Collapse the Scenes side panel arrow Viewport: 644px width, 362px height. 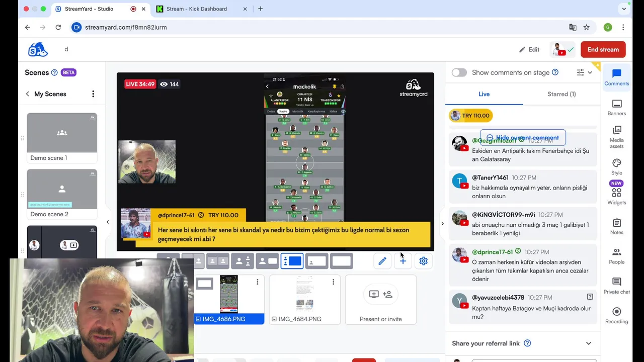pos(108,222)
